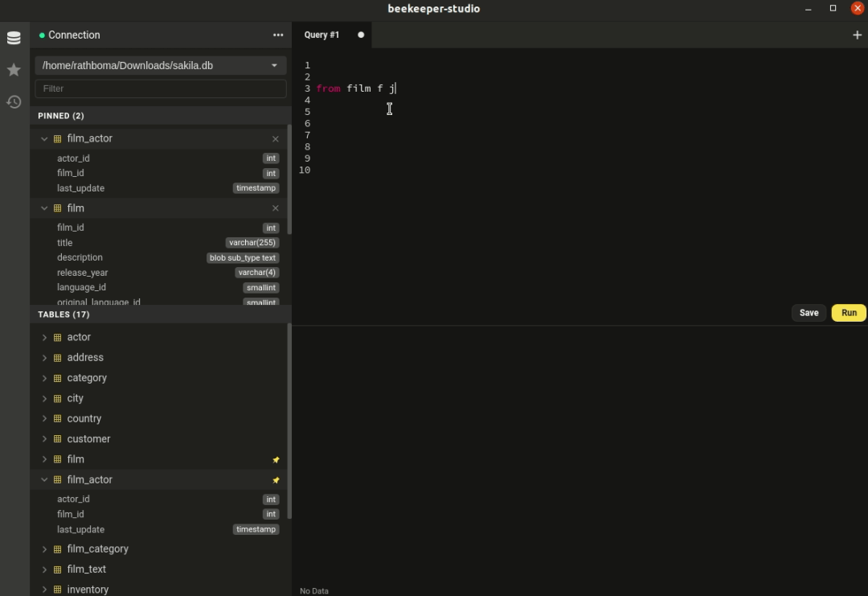Remove pinned film table with X icon

coord(276,208)
